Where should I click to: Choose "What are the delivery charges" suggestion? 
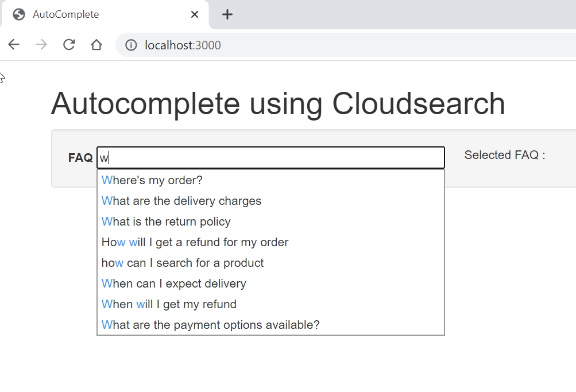181,200
